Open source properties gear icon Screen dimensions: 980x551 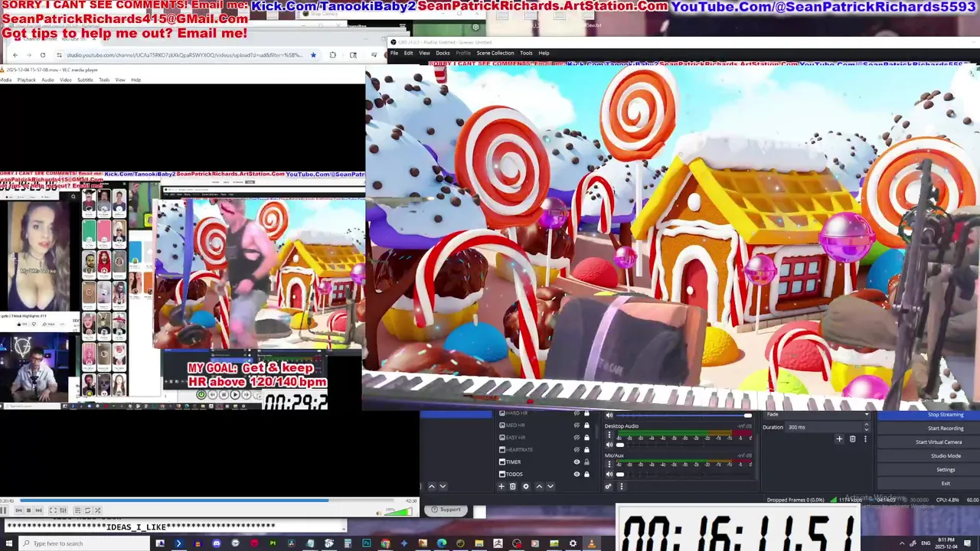pyautogui.click(x=525, y=487)
